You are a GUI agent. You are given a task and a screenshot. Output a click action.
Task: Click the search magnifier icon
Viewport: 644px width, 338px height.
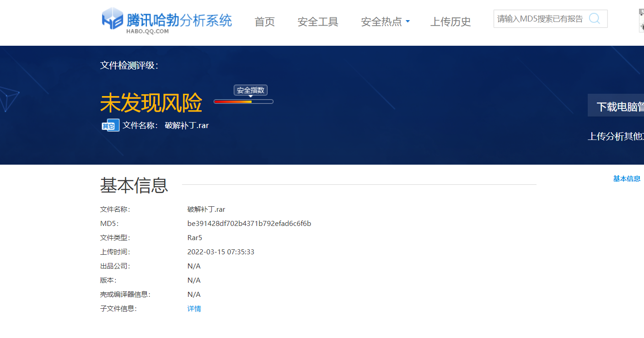click(595, 18)
